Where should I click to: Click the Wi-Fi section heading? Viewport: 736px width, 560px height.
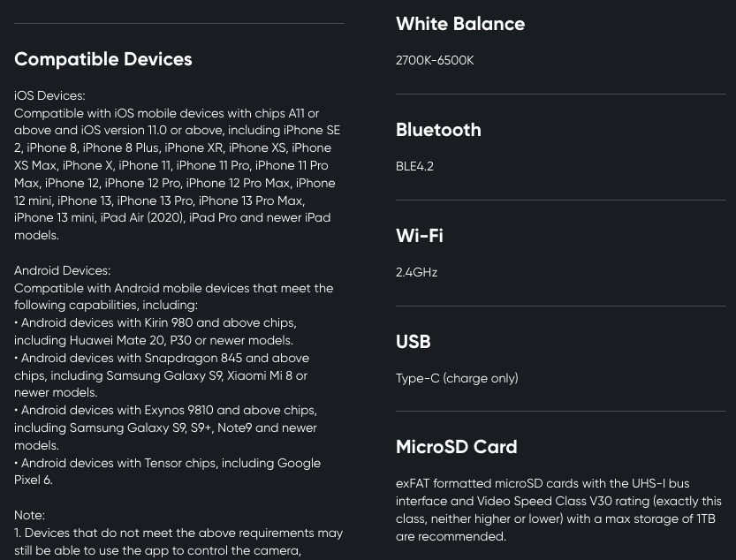pyautogui.click(x=419, y=236)
